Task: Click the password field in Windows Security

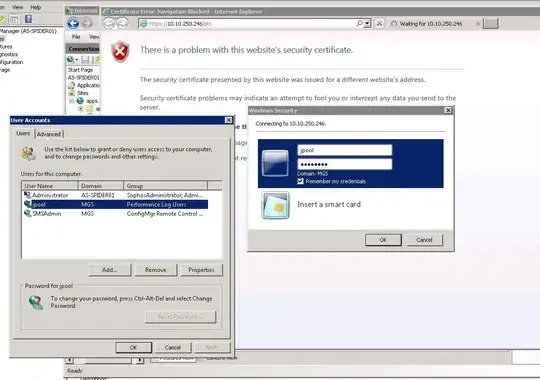Action: [344, 164]
